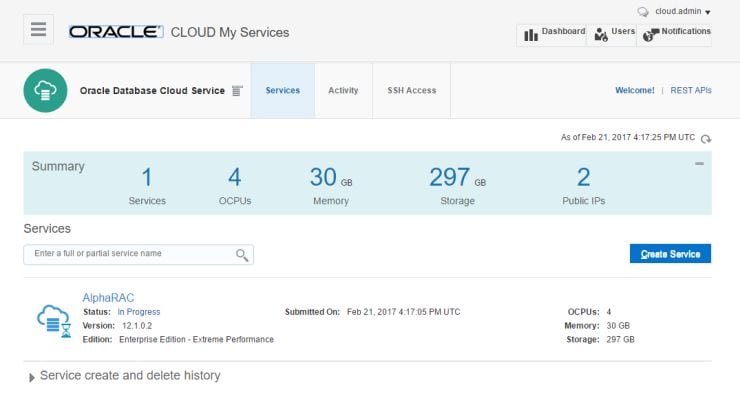740x414 pixels.
Task: Open the SSH Access tab
Action: [412, 91]
